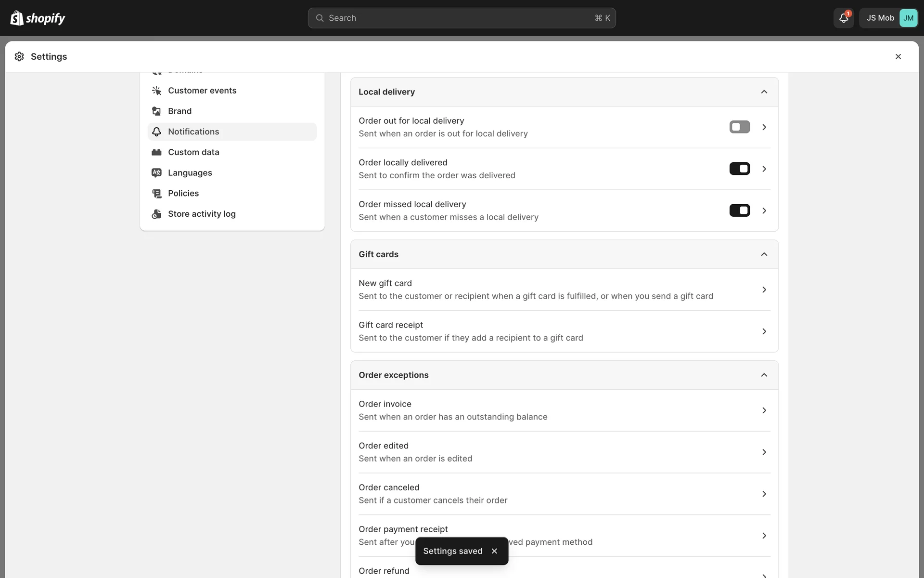This screenshot has width=924, height=578.
Task: Dismiss the Settings saved toast
Action: click(494, 551)
